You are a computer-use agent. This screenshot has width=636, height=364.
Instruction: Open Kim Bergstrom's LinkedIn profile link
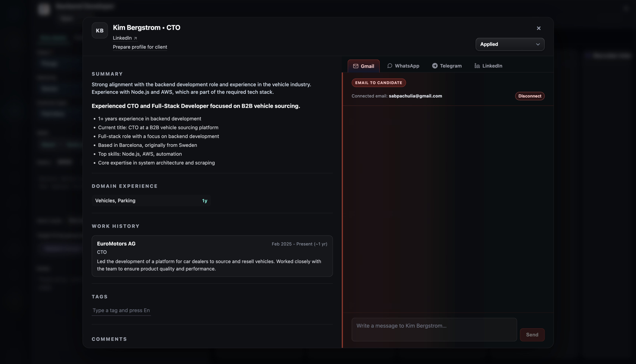(125, 38)
